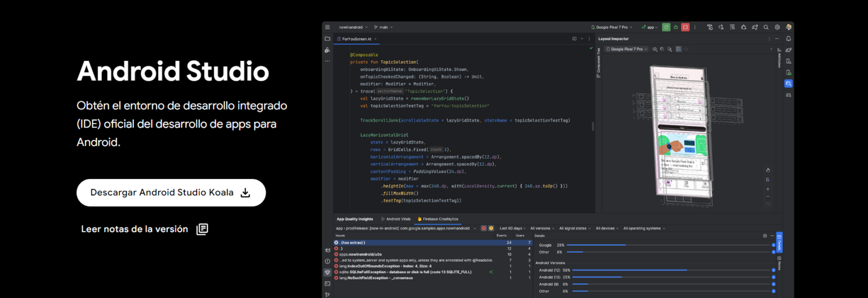The width and height of the screenshot is (868, 298).
Task: Toggle the fatal errors red filter
Action: (484, 228)
